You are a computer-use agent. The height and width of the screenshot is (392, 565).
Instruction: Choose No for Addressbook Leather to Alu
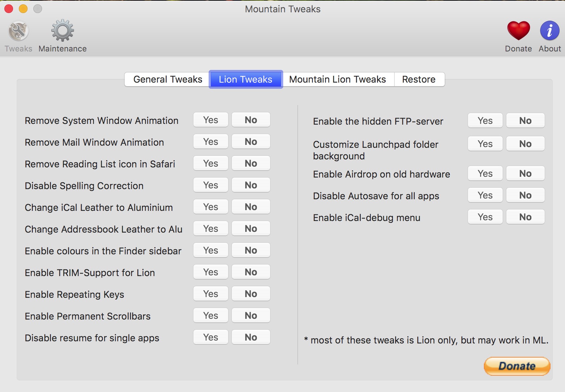coord(251,229)
